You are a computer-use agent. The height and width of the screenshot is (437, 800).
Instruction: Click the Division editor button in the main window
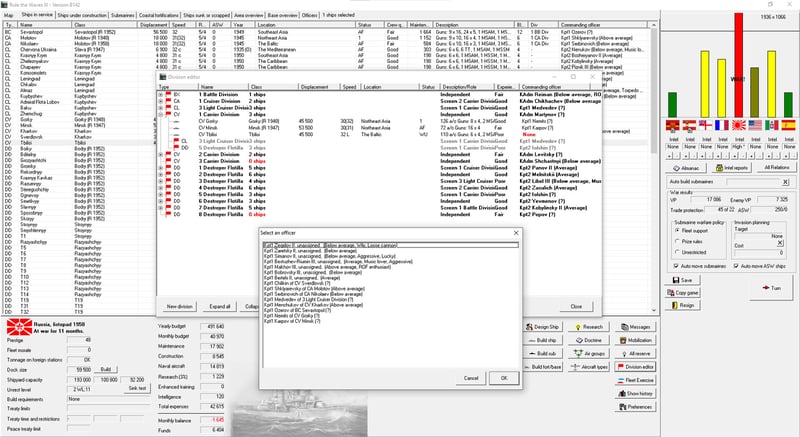point(636,367)
